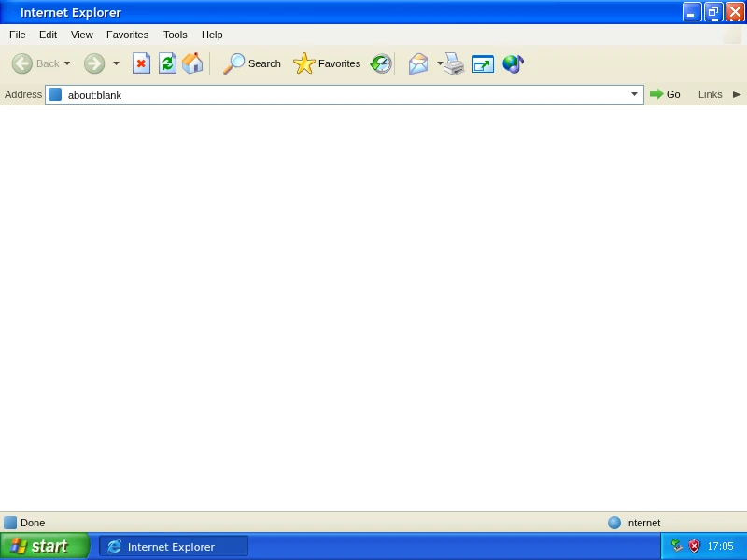Minimize the Internet Explorer window
This screenshot has width=747, height=560.
click(x=692, y=12)
